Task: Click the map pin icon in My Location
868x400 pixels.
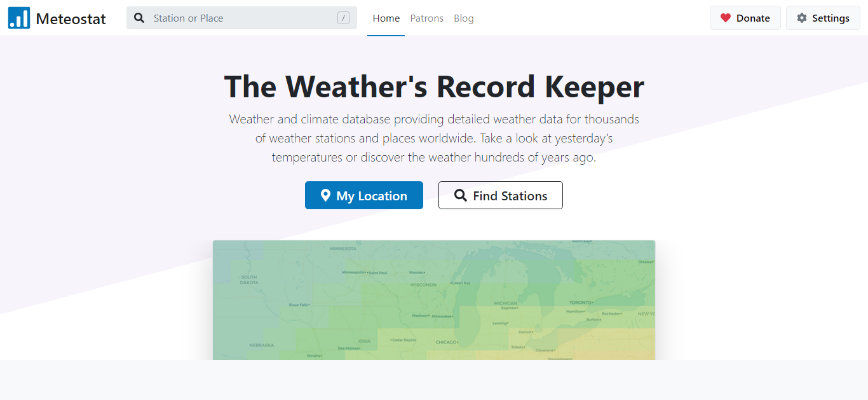Action: (x=325, y=195)
